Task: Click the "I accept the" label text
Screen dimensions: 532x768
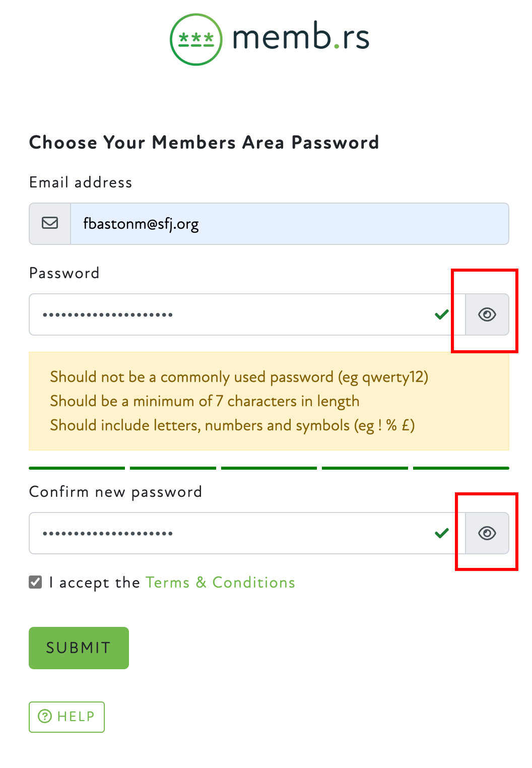Action: (x=95, y=583)
